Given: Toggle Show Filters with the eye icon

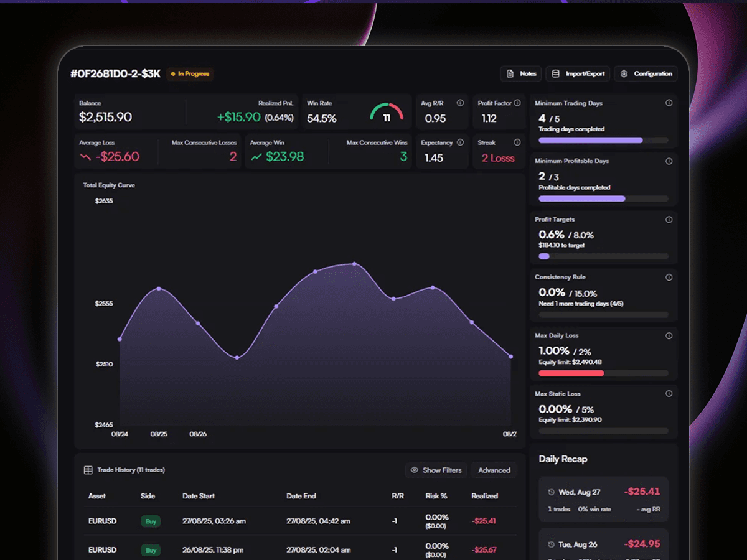Looking at the screenshot, I should click(x=436, y=470).
